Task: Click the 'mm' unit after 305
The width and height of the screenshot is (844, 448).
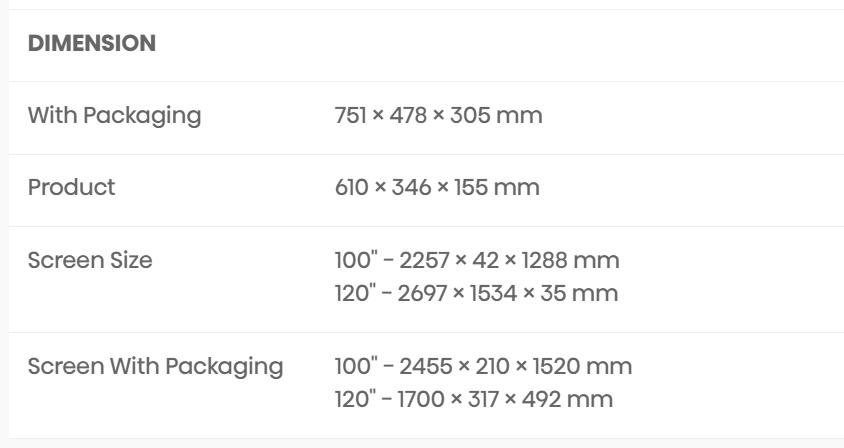Action: pyautogui.click(x=525, y=115)
